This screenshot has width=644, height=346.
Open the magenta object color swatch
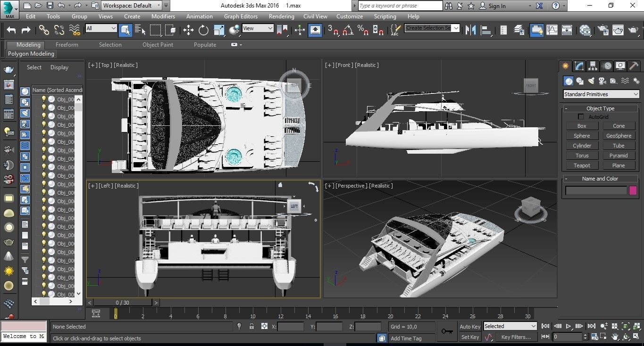(x=633, y=190)
